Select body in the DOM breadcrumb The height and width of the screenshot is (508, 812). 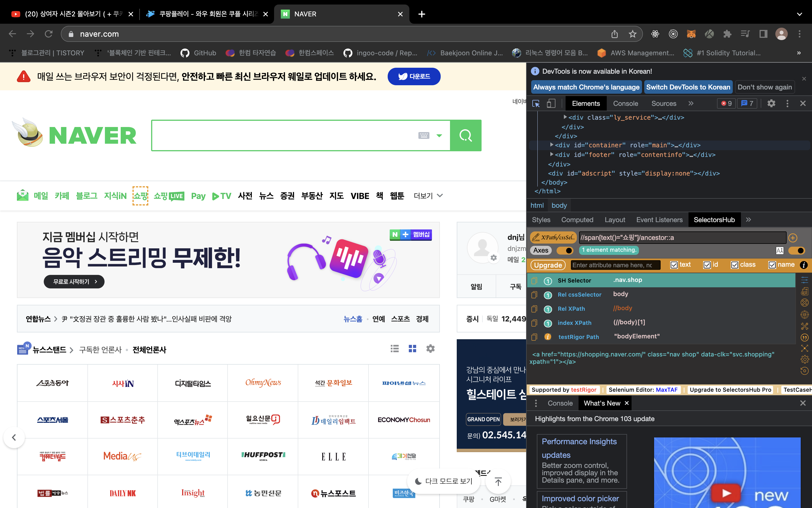(x=559, y=205)
